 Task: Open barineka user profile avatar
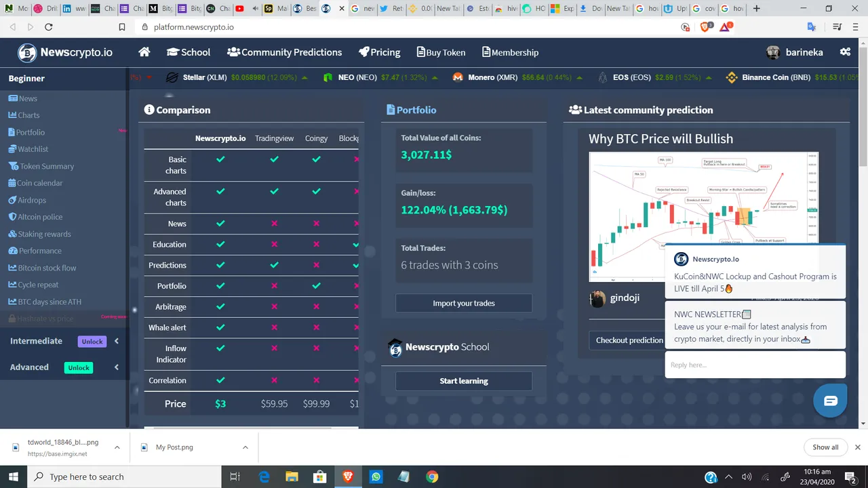tap(773, 52)
